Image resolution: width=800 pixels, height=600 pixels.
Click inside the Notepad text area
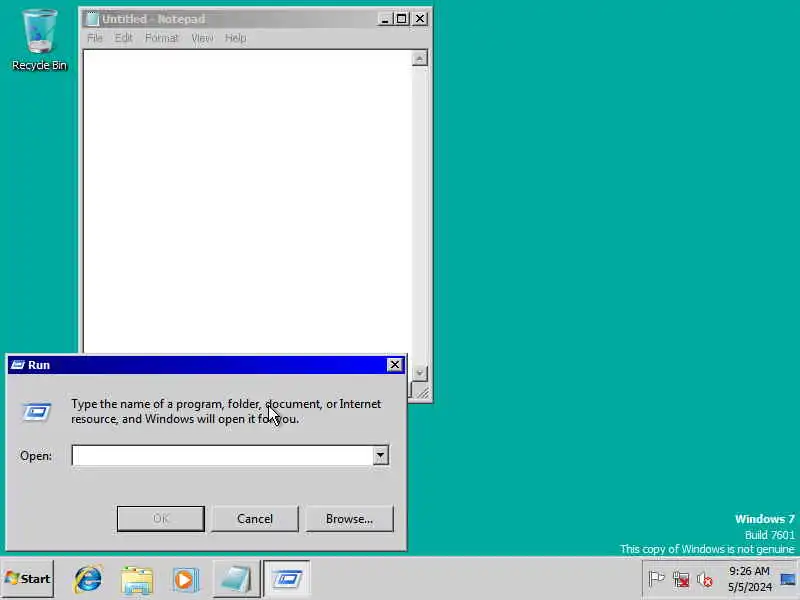247,202
